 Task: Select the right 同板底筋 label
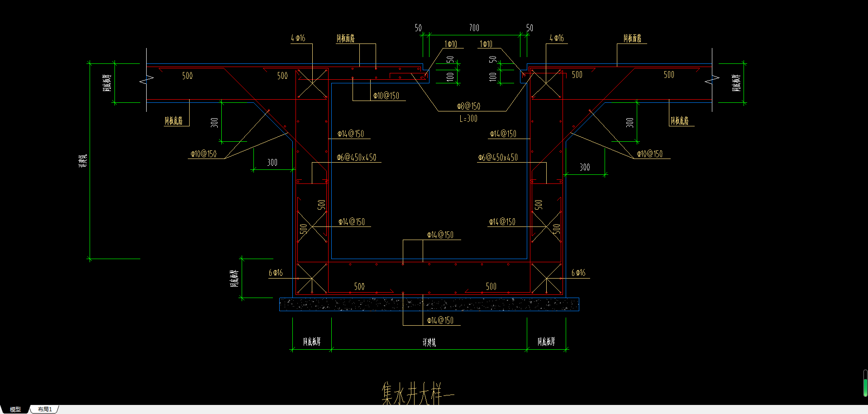[680, 120]
